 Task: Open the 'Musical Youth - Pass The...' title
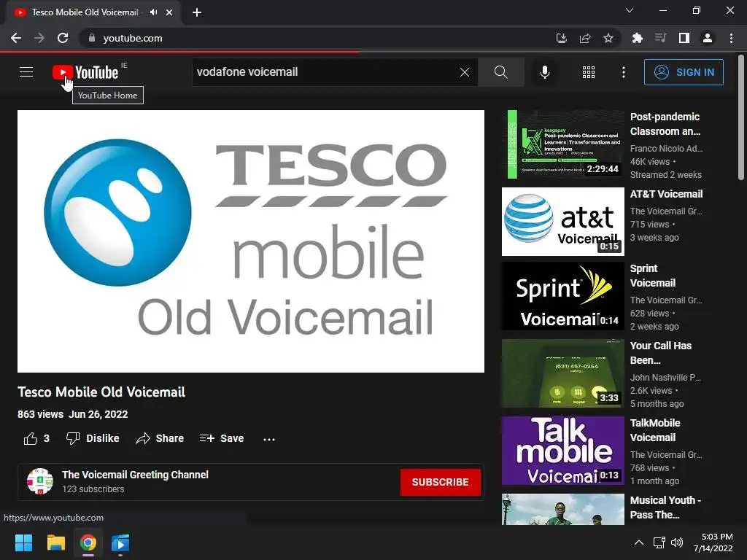pyautogui.click(x=665, y=507)
